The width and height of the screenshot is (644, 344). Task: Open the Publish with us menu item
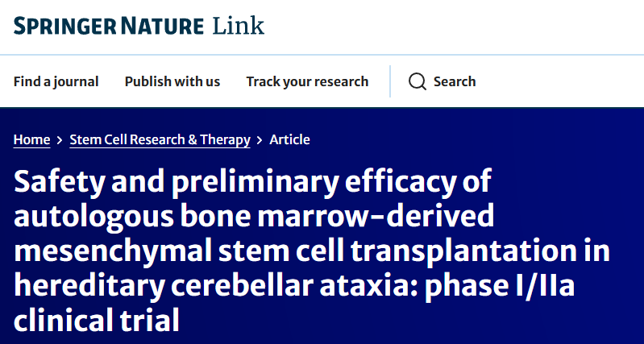coord(172,81)
